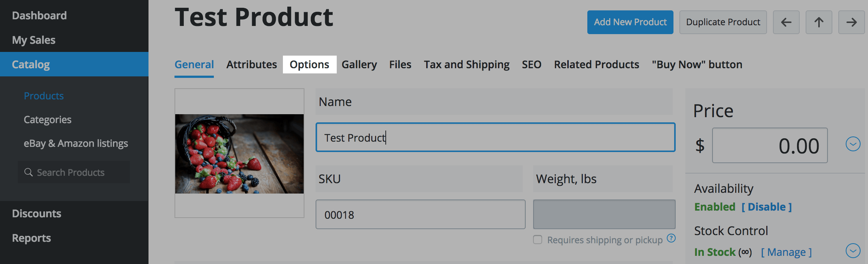Open the Tax and Shipping tab
Screen dimensions: 868x264
[467, 65]
